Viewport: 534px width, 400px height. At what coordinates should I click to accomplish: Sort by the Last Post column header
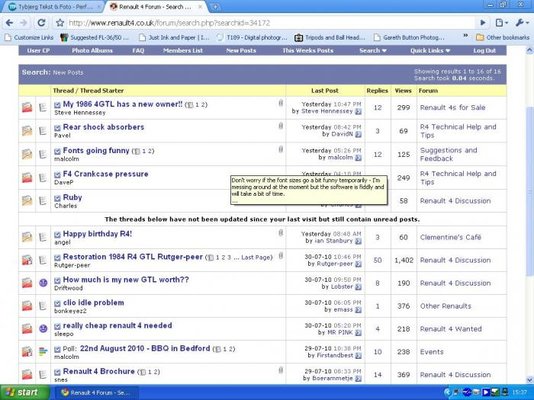[325, 91]
